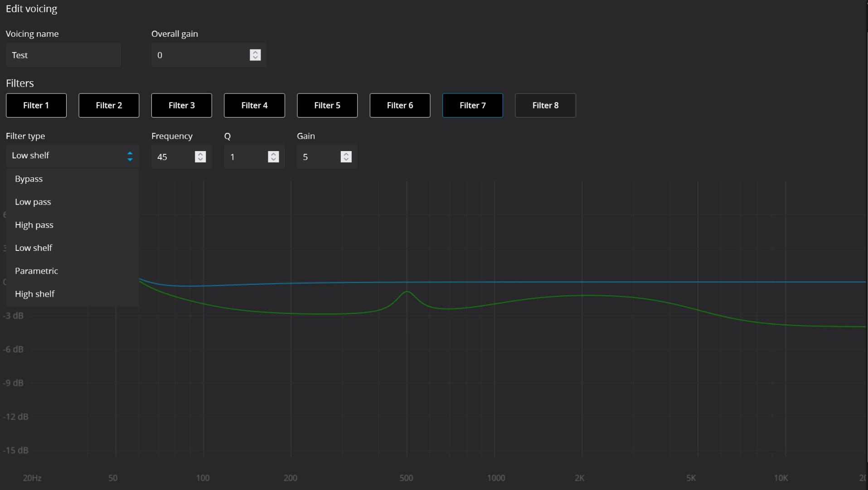The height and width of the screenshot is (490, 868).
Task: Choose Low pass from the dropdown list
Action: coord(33,202)
